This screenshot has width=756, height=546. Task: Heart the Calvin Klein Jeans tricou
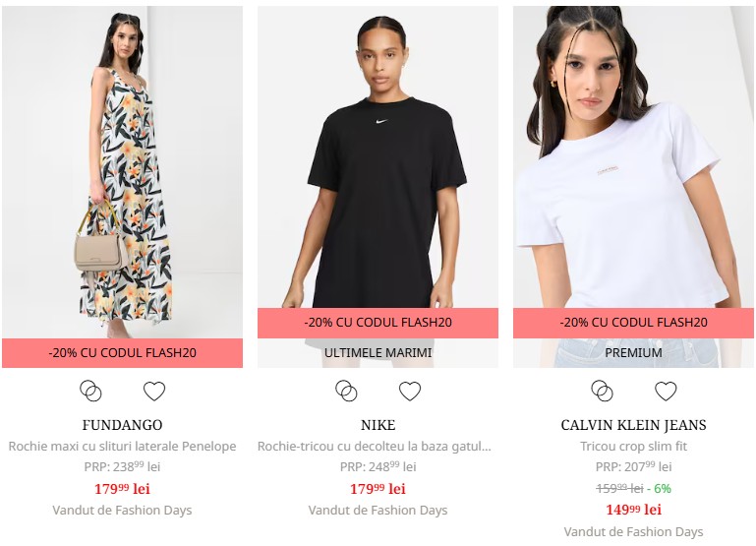(x=666, y=392)
